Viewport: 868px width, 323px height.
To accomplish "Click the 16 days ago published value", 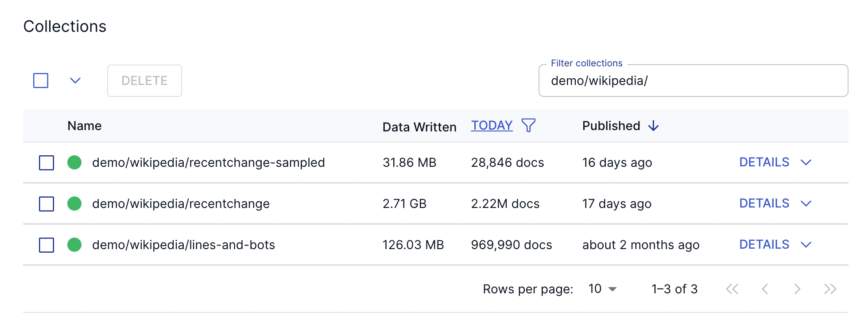I will 617,163.
